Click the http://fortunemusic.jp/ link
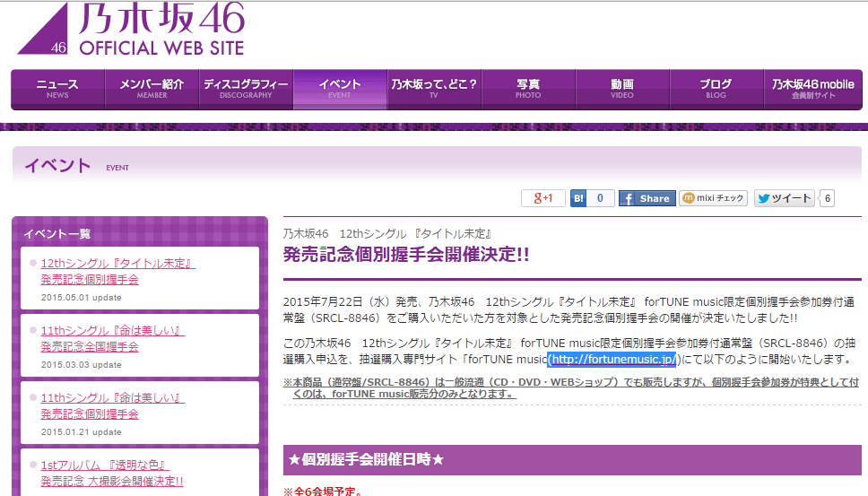868x496 pixels. tap(612, 360)
